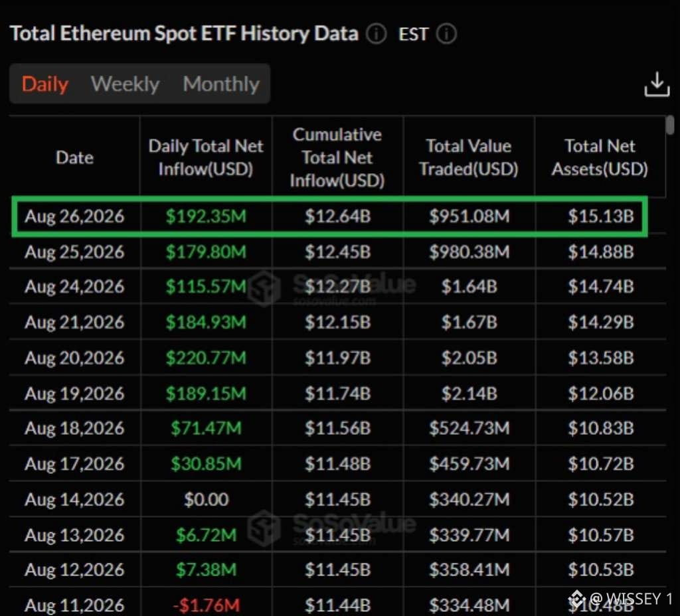Click the $340.27M value traded cell
This screenshot has height=616, width=680.
tap(469, 499)
